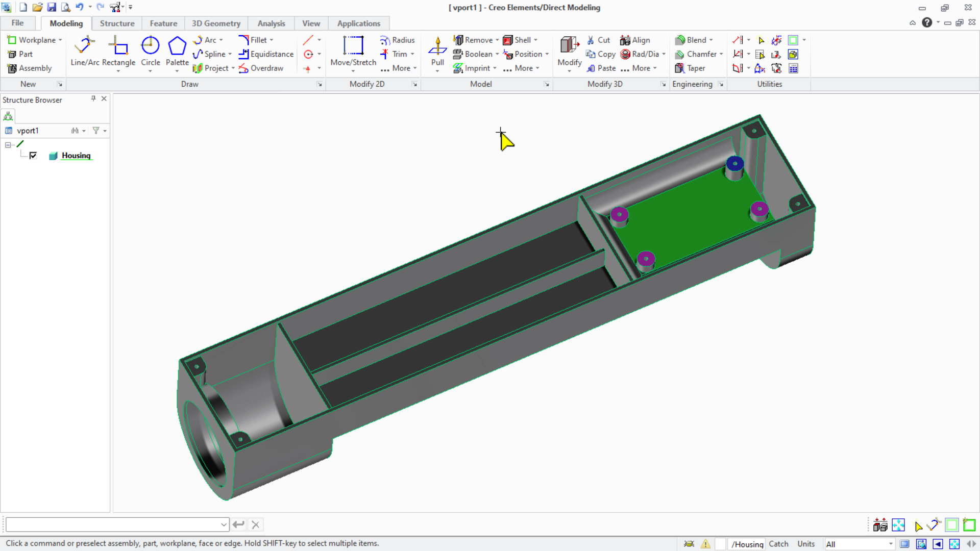This screenshot has height=551, width=980.
Task: Select the Fillet tool
Action: pyautogui.click(x=252, y=40)
